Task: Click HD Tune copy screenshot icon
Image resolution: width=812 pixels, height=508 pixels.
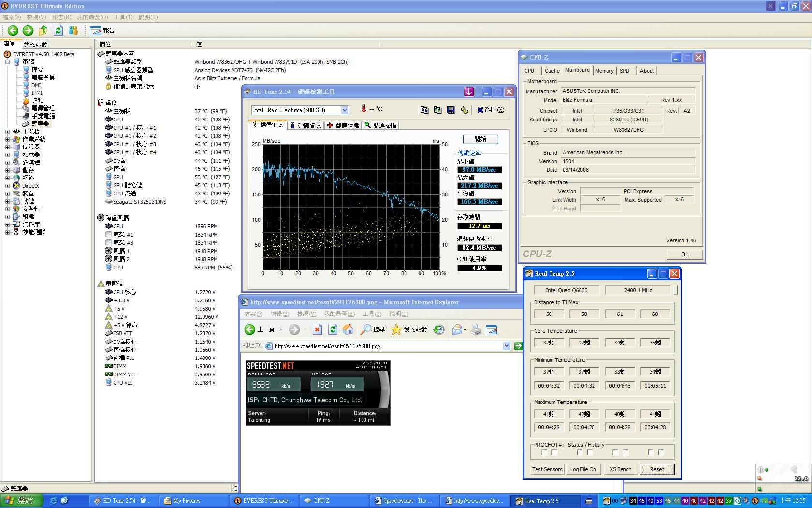Action: [x=437, y=110]
